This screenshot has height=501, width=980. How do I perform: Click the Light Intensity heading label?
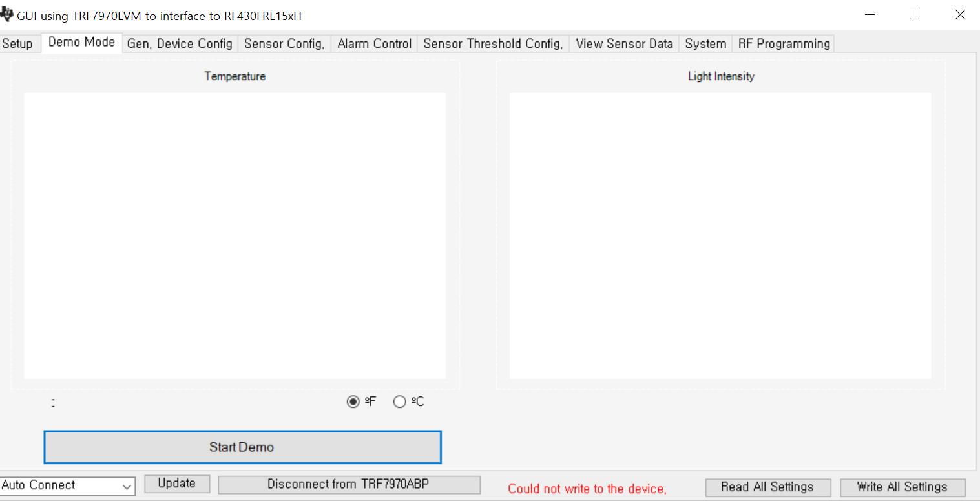point(721,76)
